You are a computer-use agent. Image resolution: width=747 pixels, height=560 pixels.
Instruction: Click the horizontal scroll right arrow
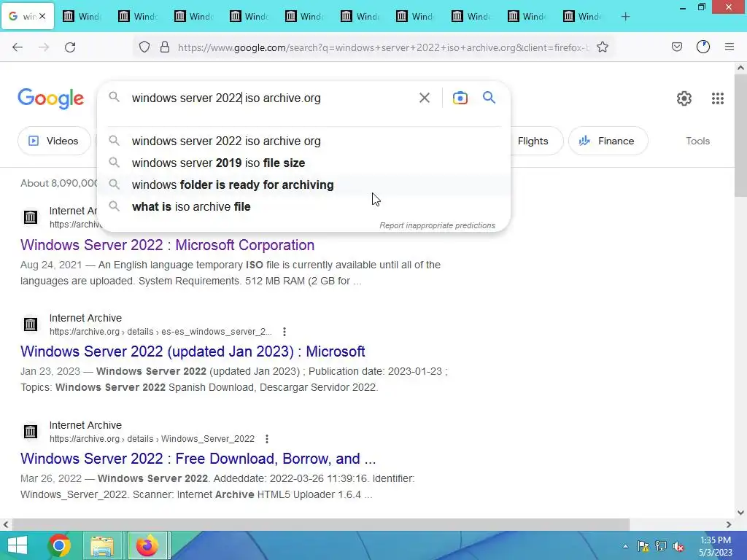click(729, 525)
